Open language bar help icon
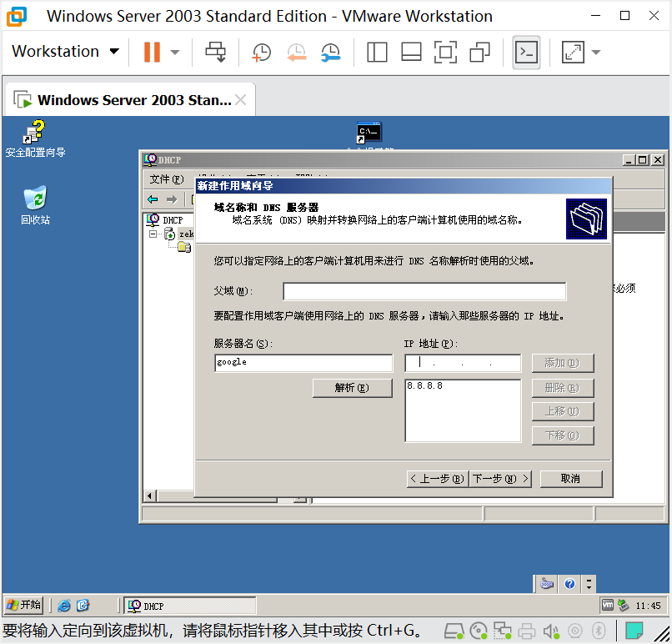 [569, 584]
